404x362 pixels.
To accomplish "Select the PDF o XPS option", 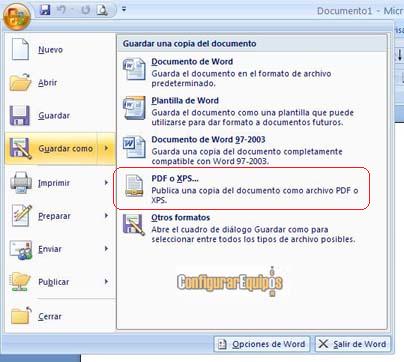I will pyautogui.click(x=242, y=189).
